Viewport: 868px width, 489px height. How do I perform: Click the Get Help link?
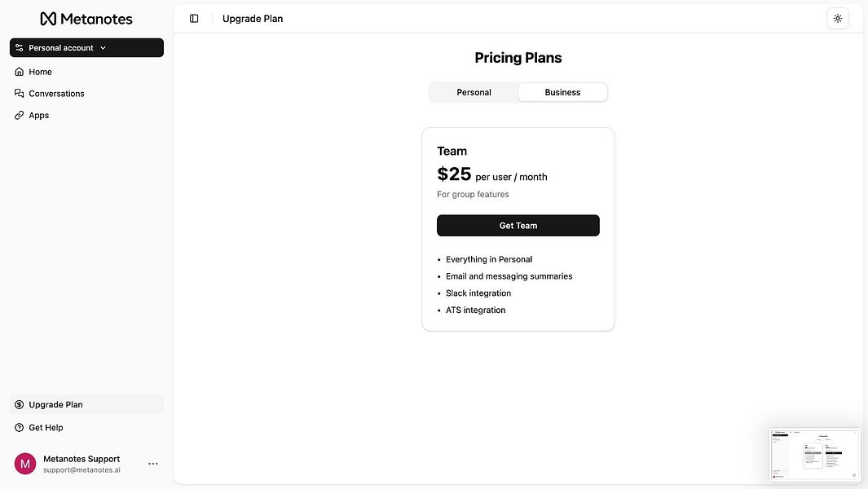(46, 428)
